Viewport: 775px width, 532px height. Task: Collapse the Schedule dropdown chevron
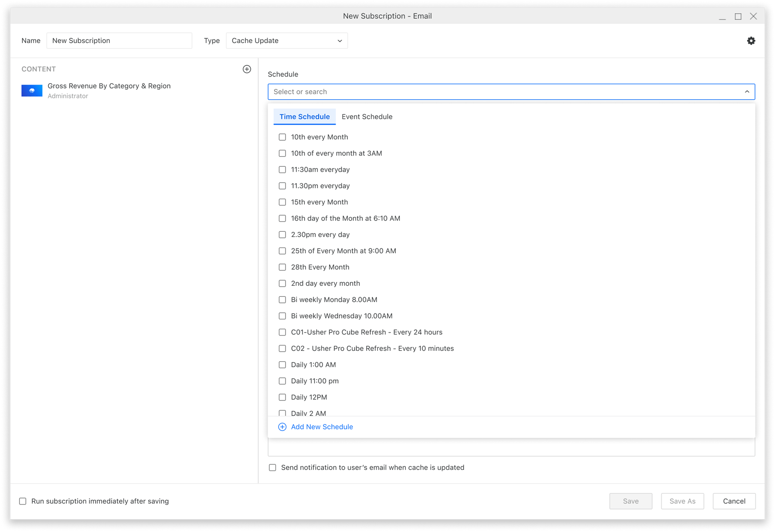747,92
